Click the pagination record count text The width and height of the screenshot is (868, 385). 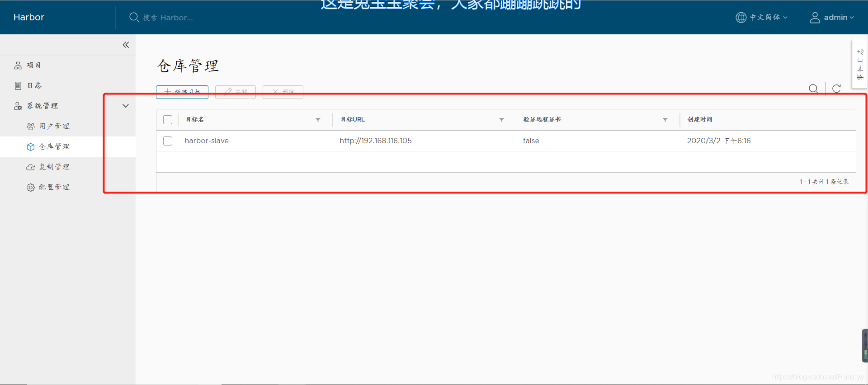[824, 182]
